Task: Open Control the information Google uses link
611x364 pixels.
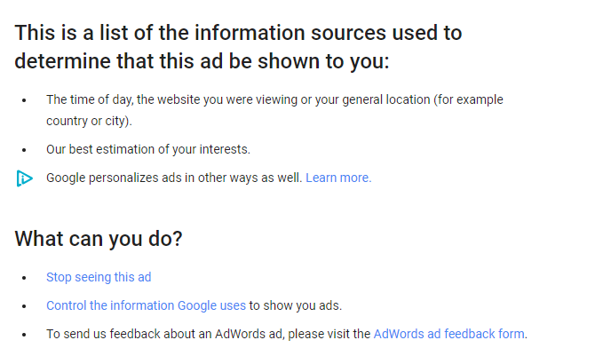Action: click(147, 305)
